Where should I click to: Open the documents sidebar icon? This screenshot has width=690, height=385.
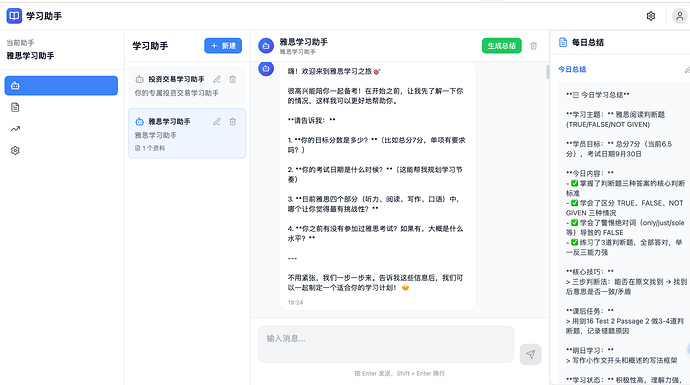[x=15, y=107]
